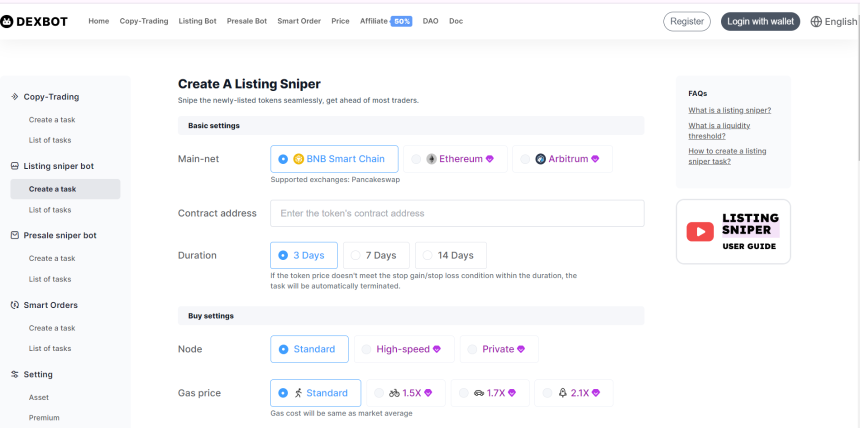The width and height of the screenshot is (860, 428).
Task: Open 'What is a listing sniper?' FAQ
Action: [729, 110]
